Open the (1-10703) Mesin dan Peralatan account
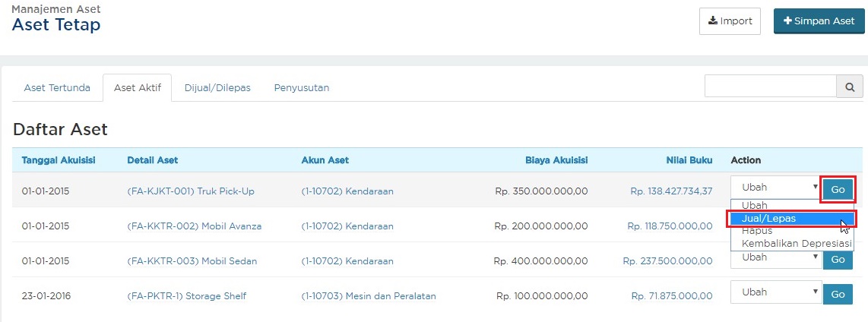 tap(369, 296)
